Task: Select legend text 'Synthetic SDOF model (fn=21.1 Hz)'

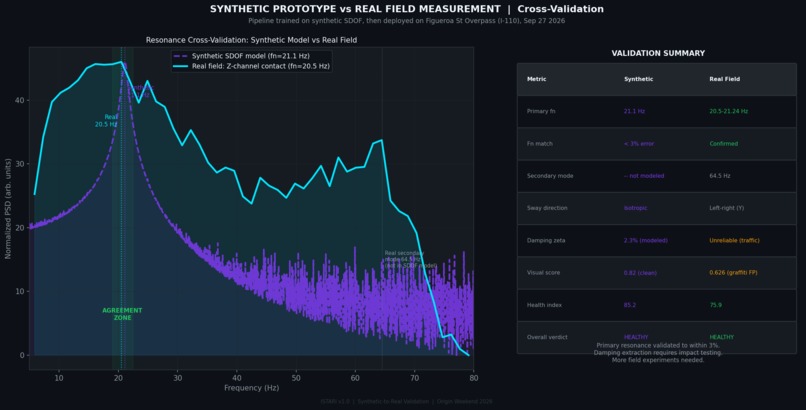Action: point(251,56)
